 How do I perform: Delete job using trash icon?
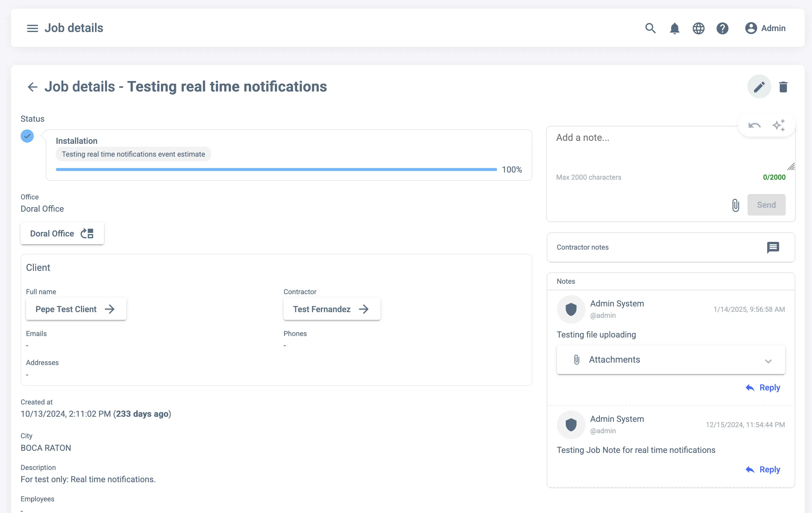(x=783, y=87)
